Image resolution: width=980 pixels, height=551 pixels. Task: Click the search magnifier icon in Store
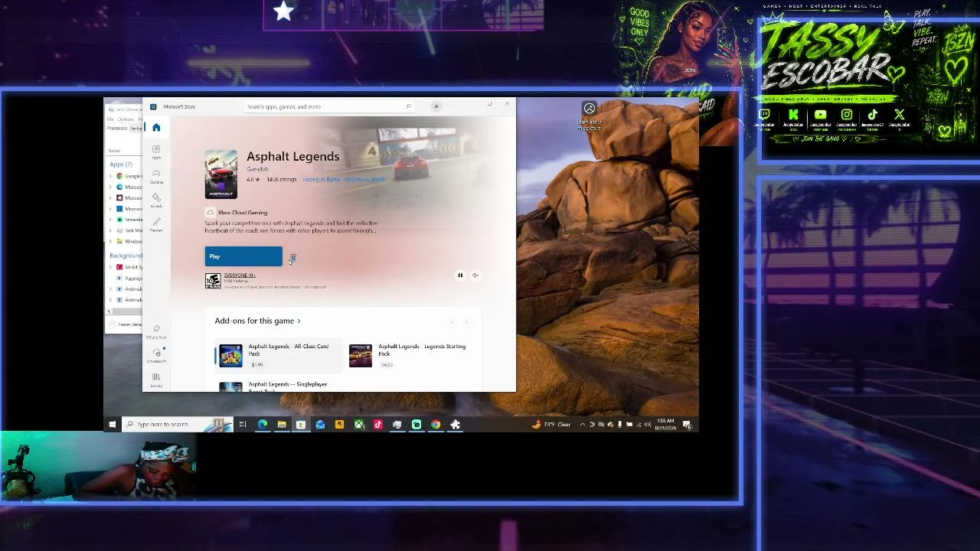[x=409, y=106]
